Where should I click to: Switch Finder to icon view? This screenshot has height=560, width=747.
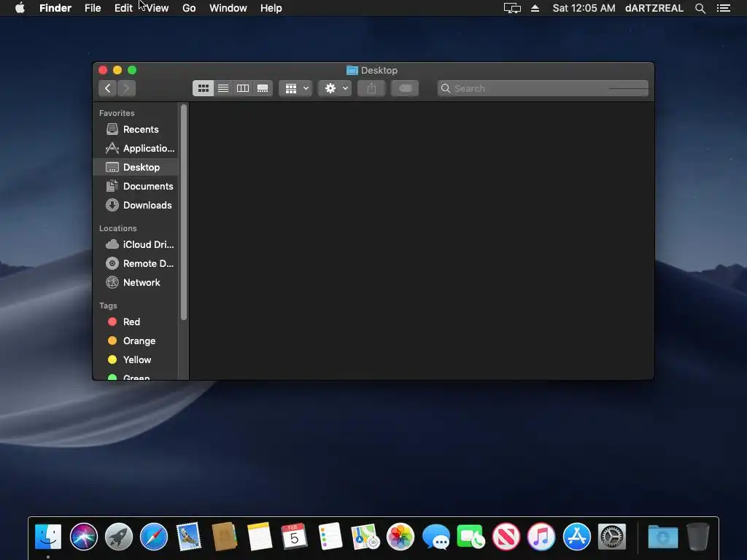pyautogui.click(x=204, y=88)
